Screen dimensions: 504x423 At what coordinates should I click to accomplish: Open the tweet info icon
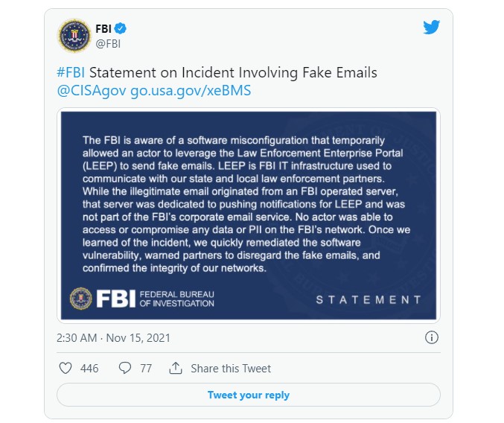431,337
